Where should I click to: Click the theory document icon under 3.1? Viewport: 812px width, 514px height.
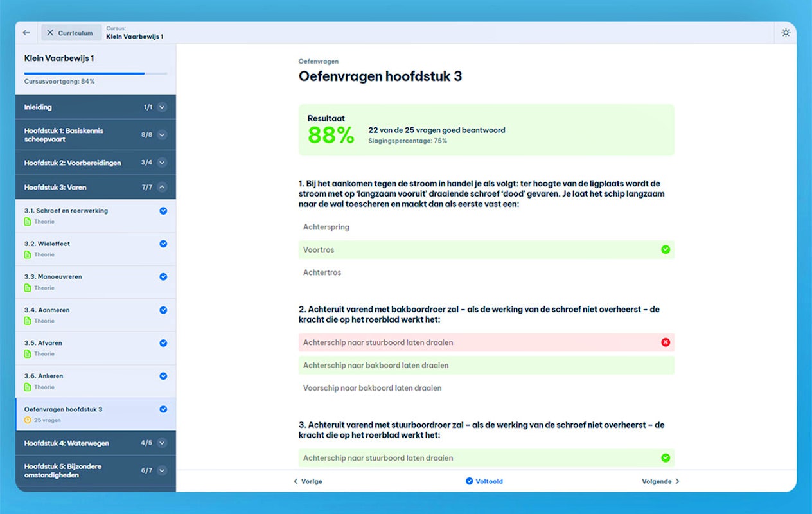click(29, 221)
